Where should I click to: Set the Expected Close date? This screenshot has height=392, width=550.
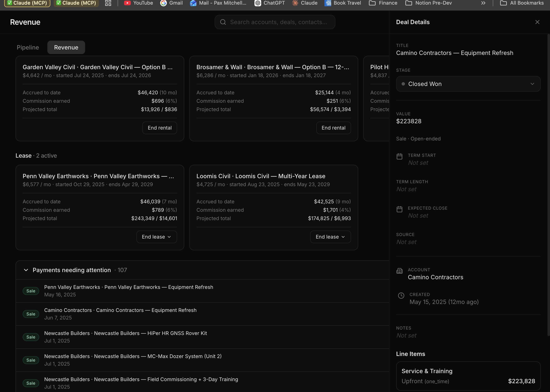coord(418,215)
